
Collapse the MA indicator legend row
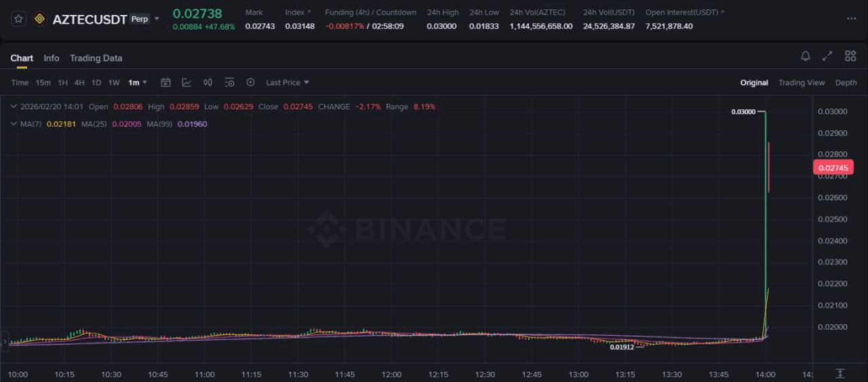point(14,124)
